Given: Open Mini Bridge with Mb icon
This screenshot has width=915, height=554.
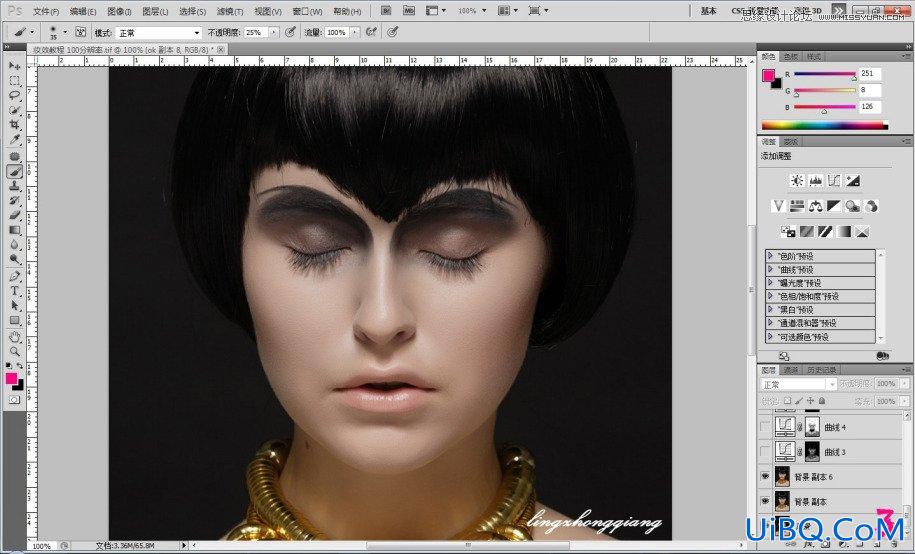Looking at the screenshot, I should tap(408, 11).
